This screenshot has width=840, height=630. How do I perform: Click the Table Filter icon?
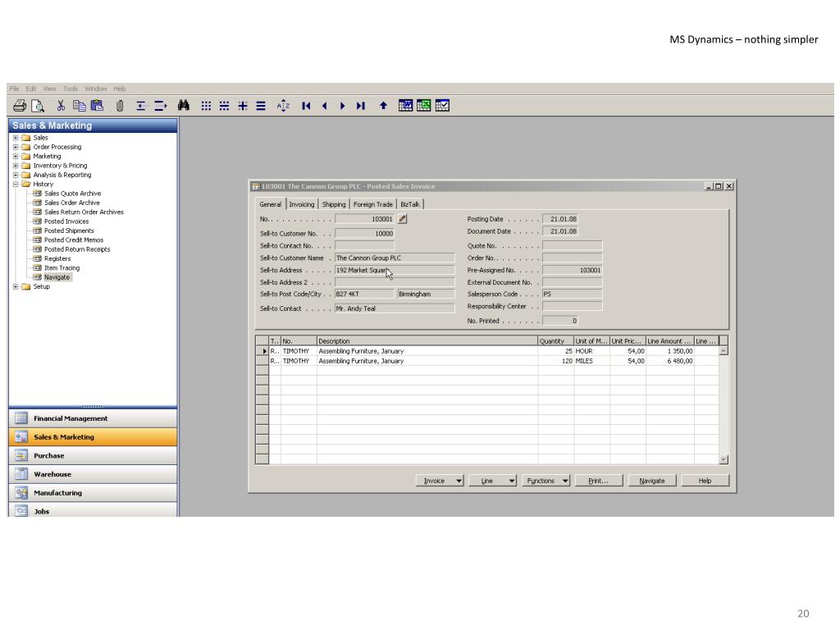pos(224,106)
